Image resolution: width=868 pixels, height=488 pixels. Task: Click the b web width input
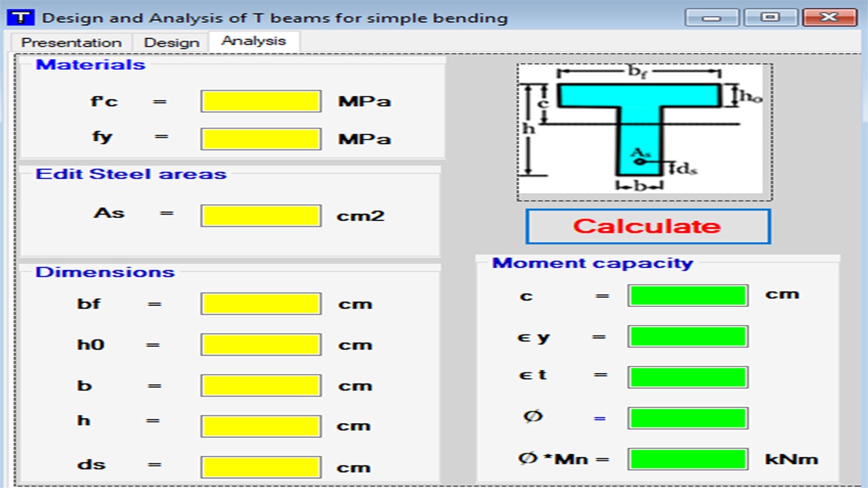coord(261,385)
